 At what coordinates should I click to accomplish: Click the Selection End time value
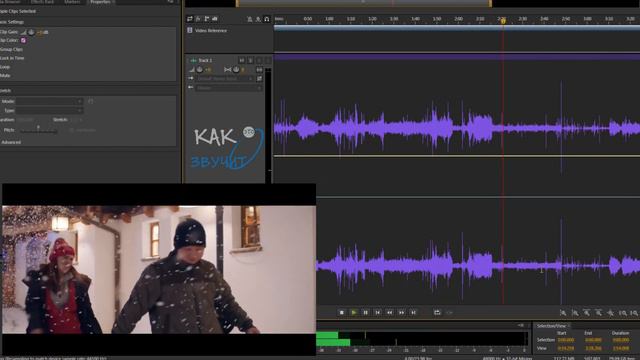pos(593,340)
